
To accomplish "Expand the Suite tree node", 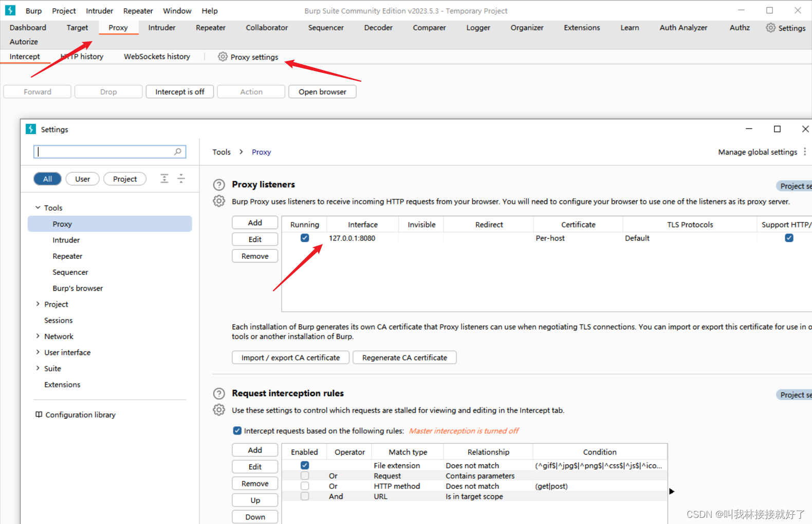I will (38, 368).
